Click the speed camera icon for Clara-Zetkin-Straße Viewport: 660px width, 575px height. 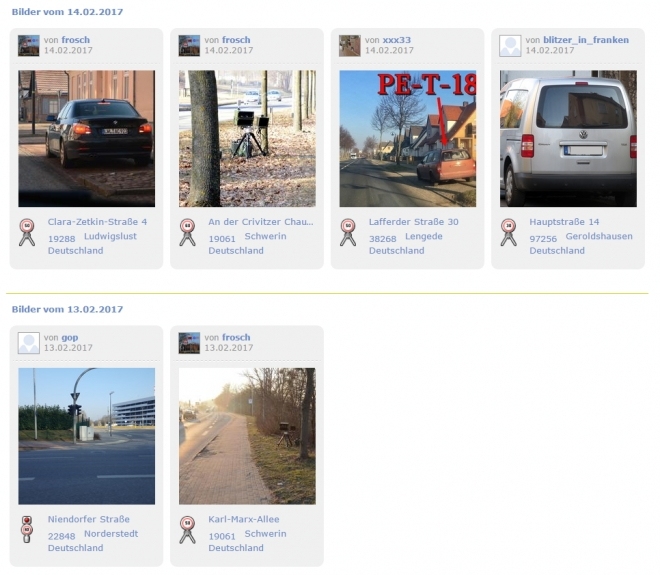[27, 232]
